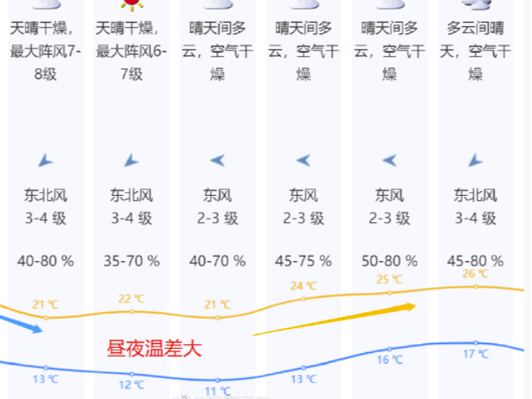
Task: Click the northeast wind arrow above 45-80 %
Action: tap(476, 160)
